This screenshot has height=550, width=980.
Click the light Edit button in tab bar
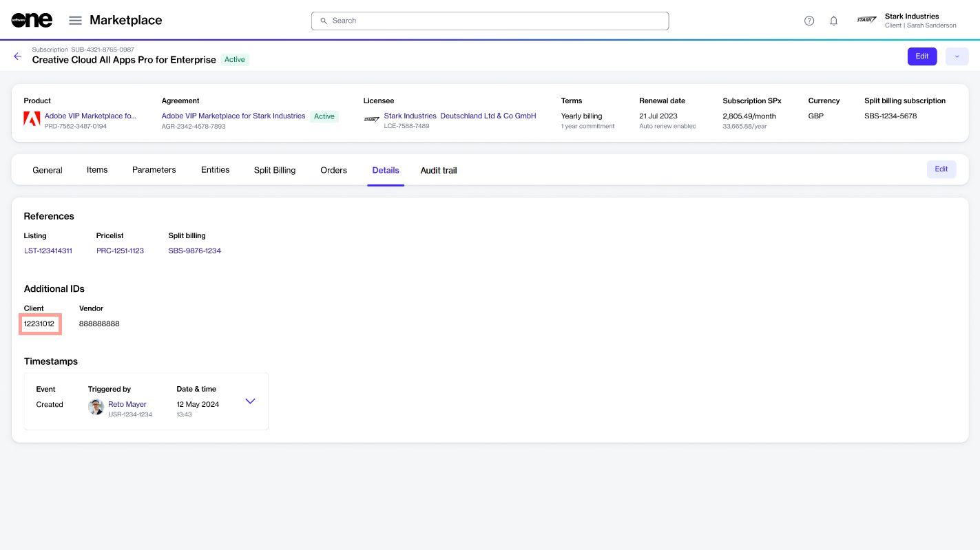[x=941, y=169]
